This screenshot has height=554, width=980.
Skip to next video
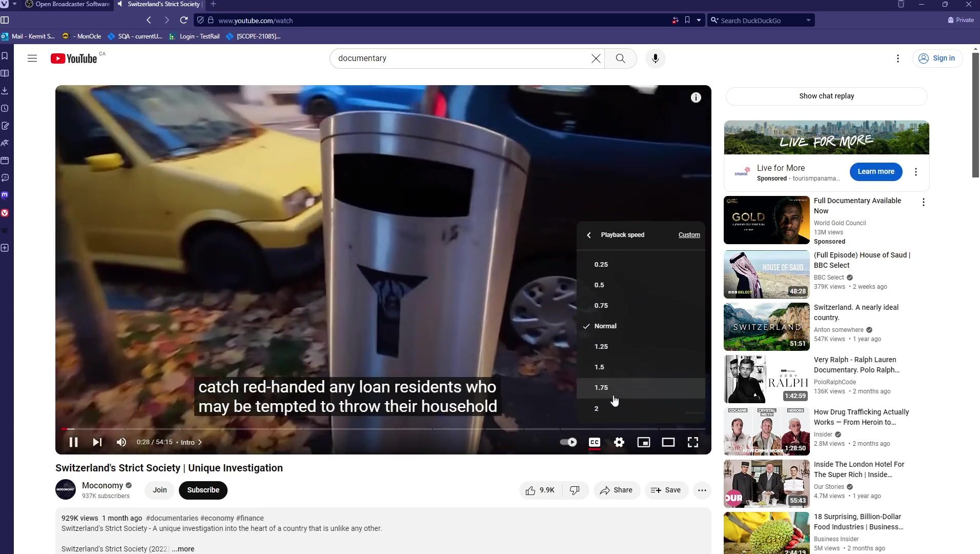tap(97, 443)
